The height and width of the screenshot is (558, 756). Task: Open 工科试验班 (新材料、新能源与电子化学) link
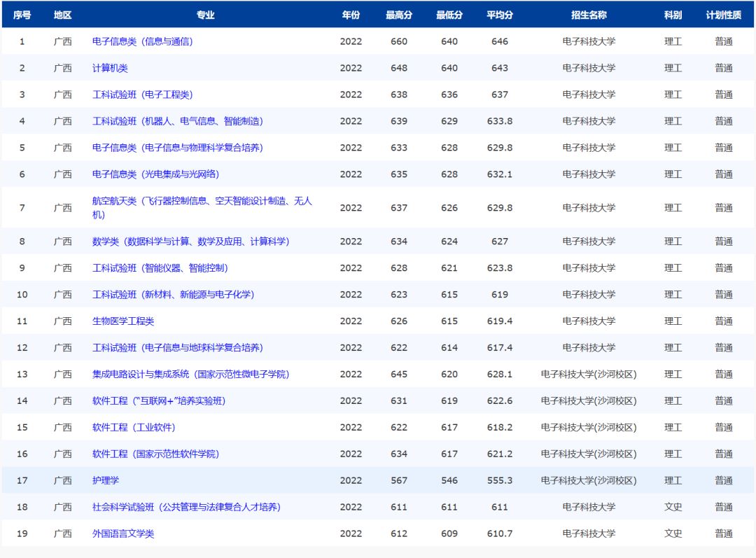[173, 294]
